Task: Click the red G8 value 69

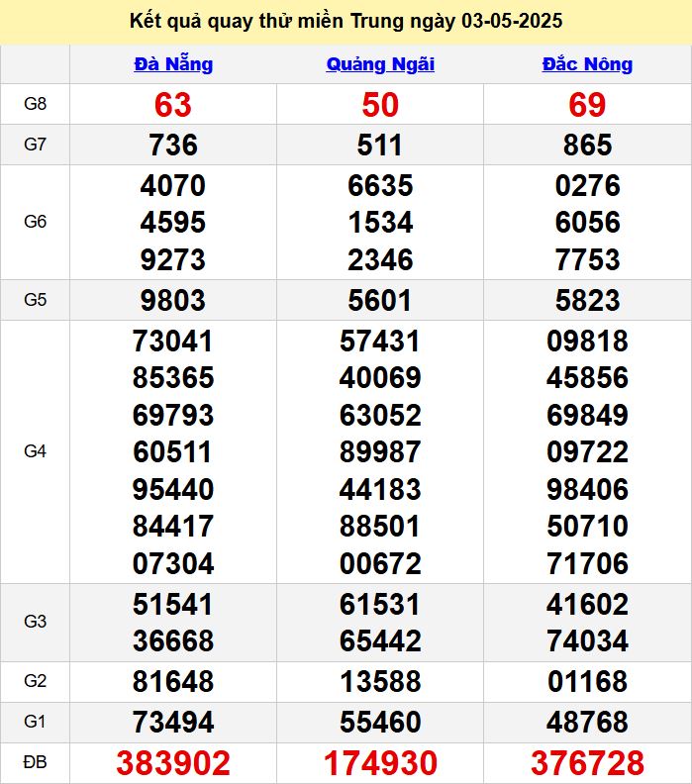Action: tap(587, 105)
